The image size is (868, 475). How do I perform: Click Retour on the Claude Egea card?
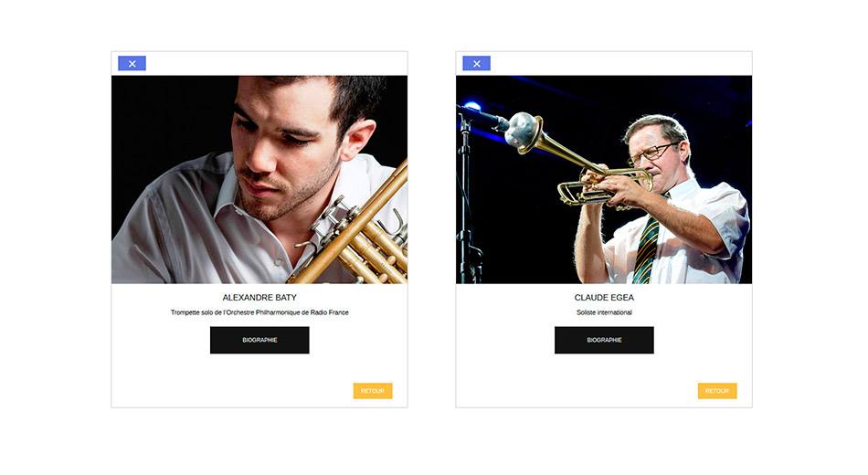(717, 391)
